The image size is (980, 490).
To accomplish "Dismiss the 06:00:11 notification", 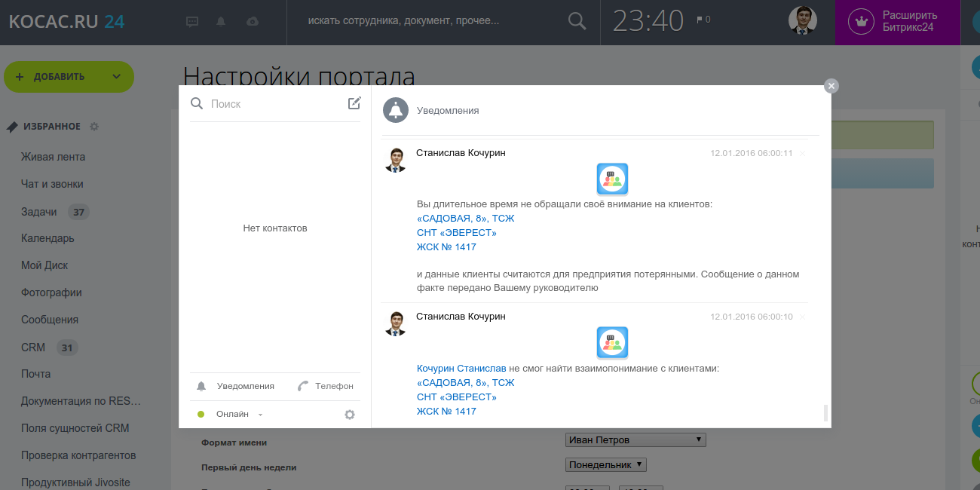I will pyautogui.click(x=802, y=154).
